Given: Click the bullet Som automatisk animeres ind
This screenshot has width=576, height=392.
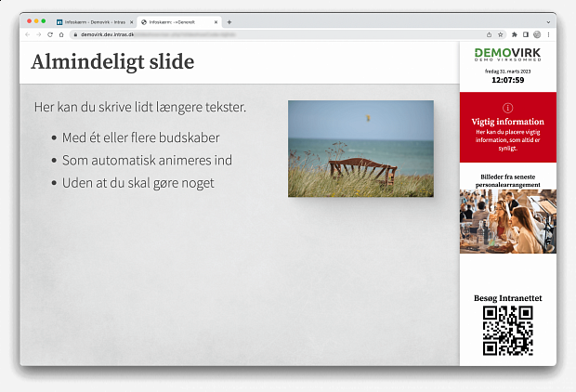Looking at the screenshot, I should coord(147,160).
